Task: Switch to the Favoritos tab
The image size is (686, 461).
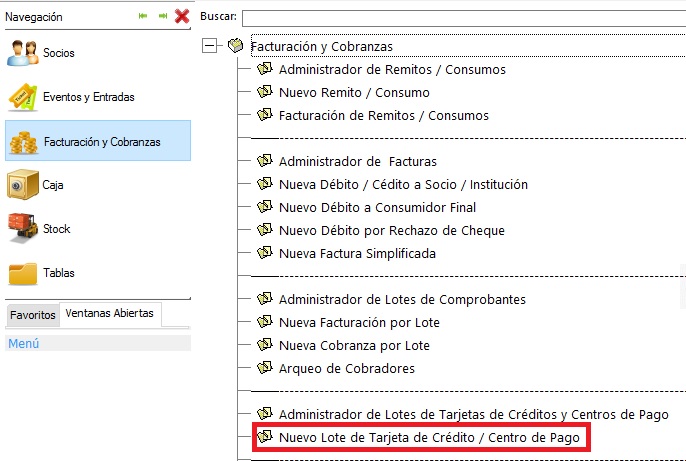Action: 32,314
